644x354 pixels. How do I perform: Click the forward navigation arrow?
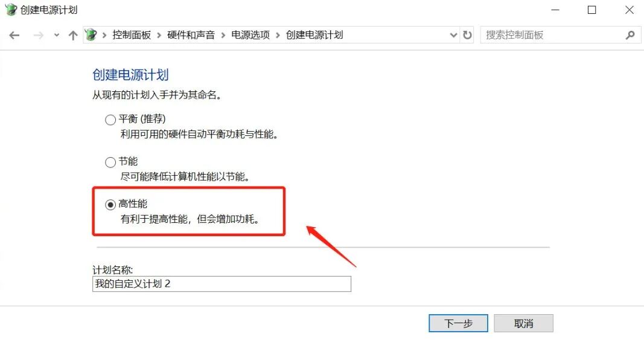[x=38, y=36]
